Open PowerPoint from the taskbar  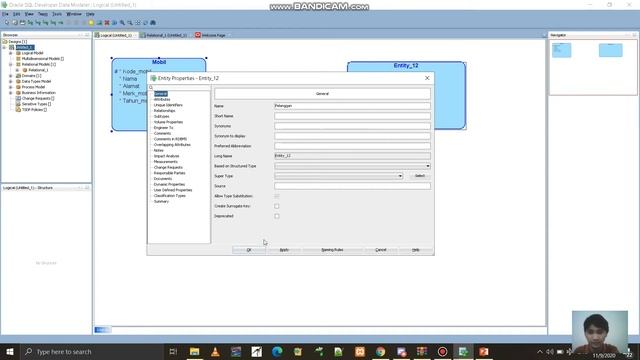[484, 351]
